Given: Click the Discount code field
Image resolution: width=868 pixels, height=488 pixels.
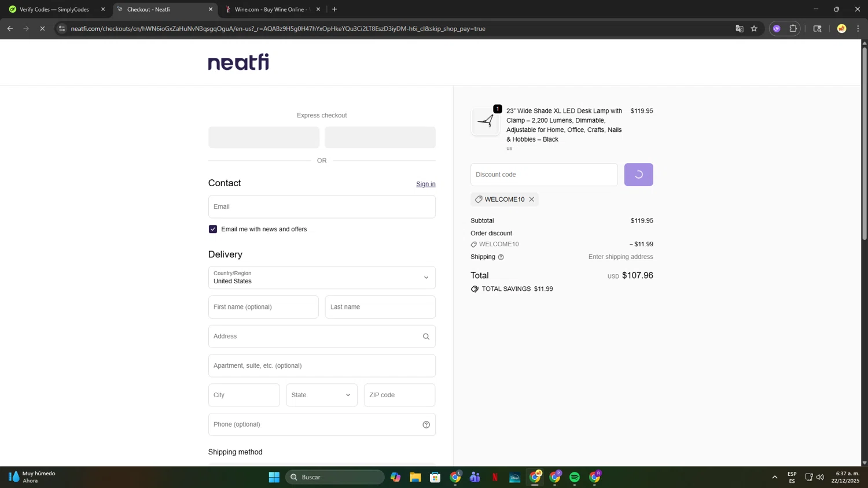Looking at the screenshot, I should point(544,175).
